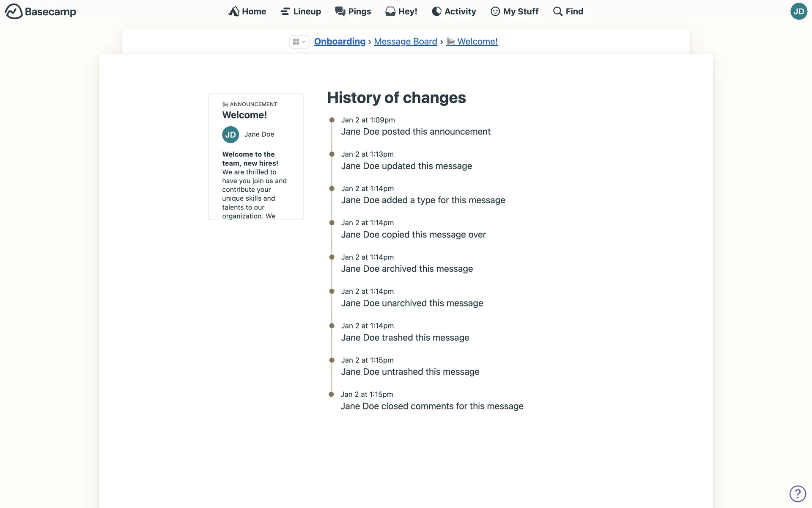Open the My Stuff menu
Screen dimensions: 812x508
coord(514,11)
